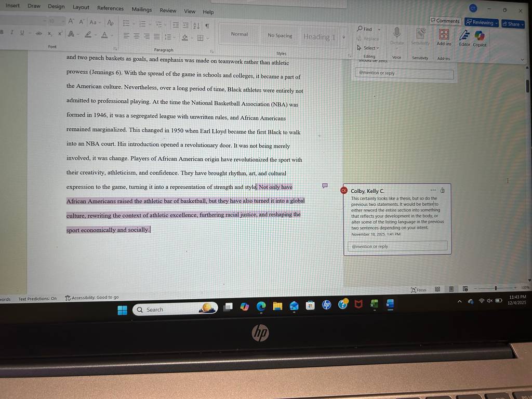Image resolution: width=532 pixels, height=399 pixels.
Task: Like Colby, Kelly C.'s comment
Action: point(443,190)
